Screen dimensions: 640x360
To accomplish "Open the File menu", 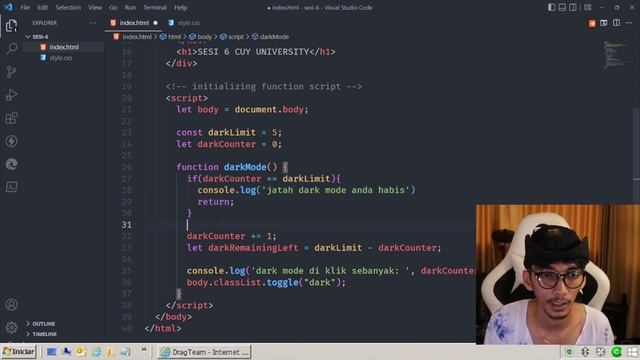I will click(25, 7).
